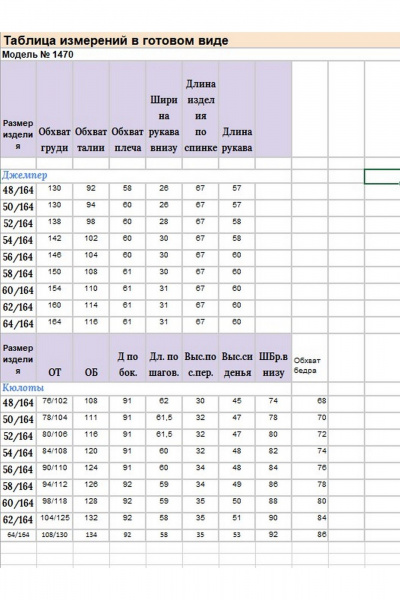400x600 pixels.
Task: Select jumper size cell 48/164
Action: [x=18, y=191]
